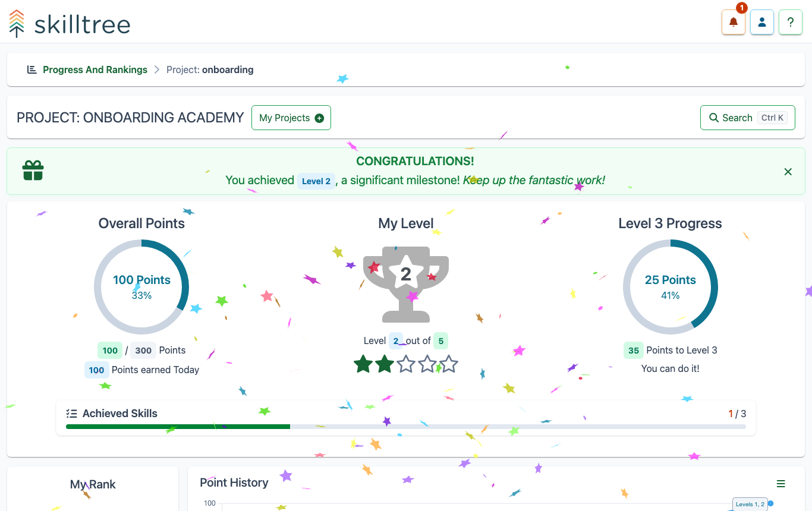
Task: Click the 'Point History' heading
Action: pos(234,482)
